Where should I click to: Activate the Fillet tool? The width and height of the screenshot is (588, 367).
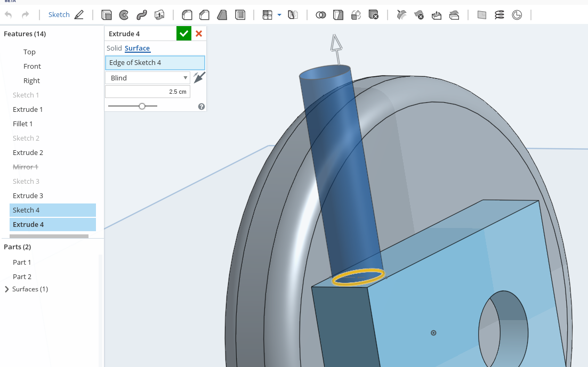tap(187, 15)
